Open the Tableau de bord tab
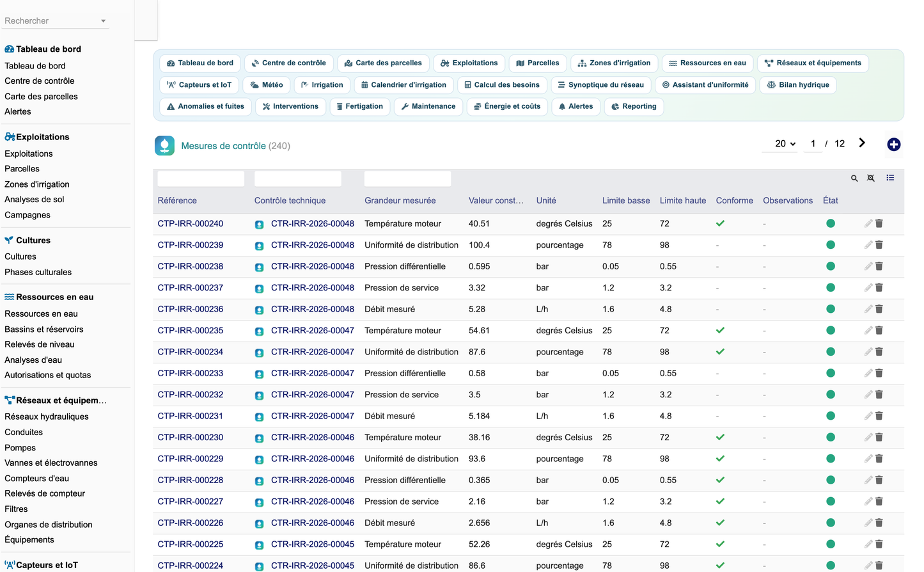 (x=200, y=63)
